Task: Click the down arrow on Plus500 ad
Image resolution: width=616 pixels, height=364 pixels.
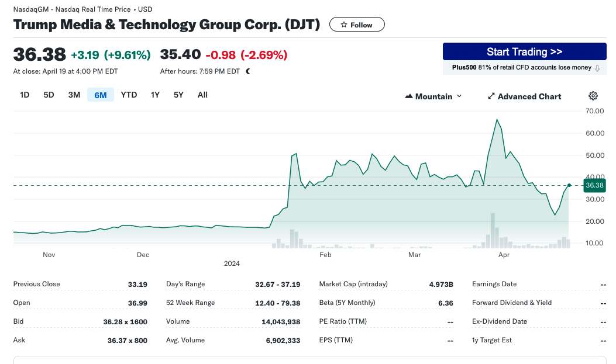Action: tap(597, 68)
